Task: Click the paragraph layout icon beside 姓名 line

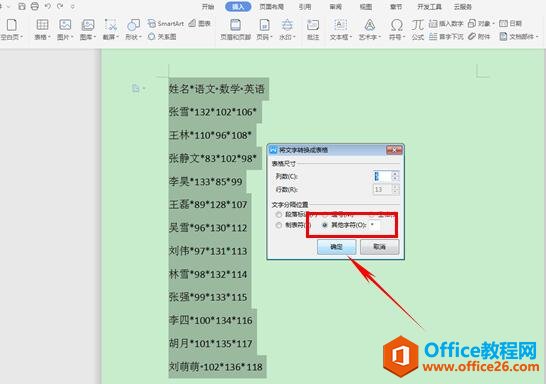Action: pos(136,88)
